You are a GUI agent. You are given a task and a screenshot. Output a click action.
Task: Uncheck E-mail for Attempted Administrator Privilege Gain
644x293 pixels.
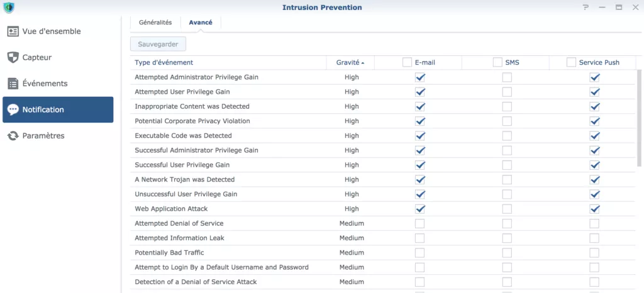[419, 77]
